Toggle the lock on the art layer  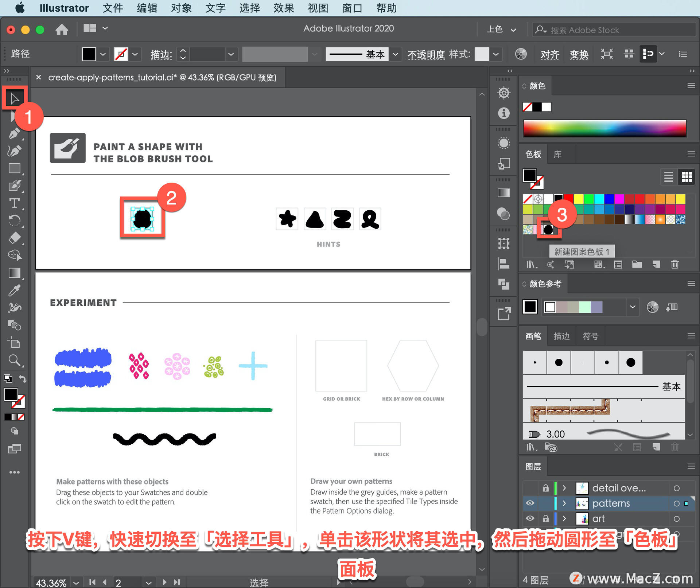pos(545,518)
